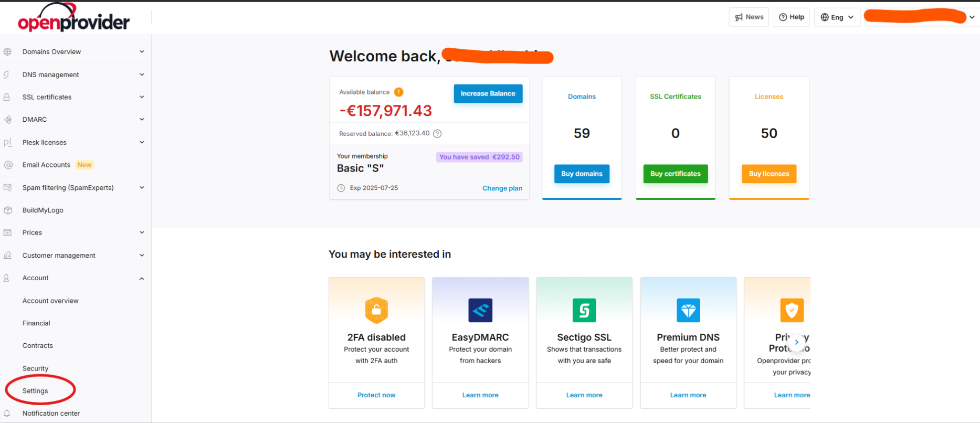Click the question mark next to Reserved balance

[437, 134]
